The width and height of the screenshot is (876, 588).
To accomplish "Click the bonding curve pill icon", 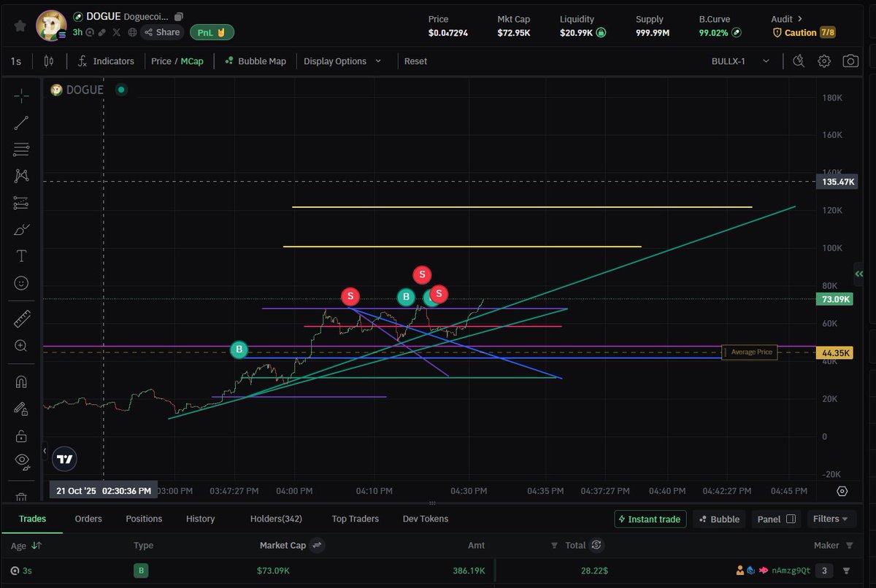I will 737,33.
